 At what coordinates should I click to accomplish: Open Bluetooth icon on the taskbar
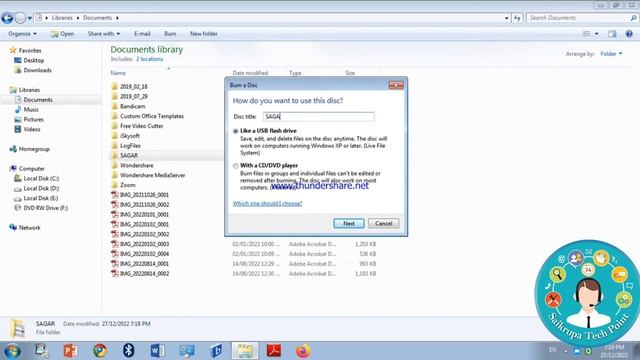coord(129,351)
